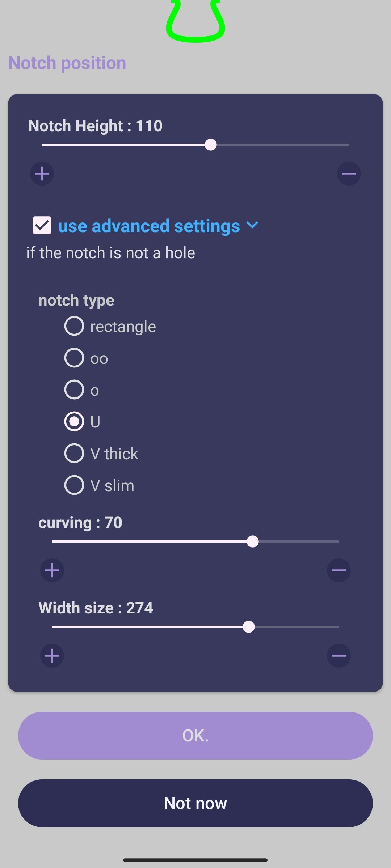
Task: Increase Width size with plus icon
Action: (x=52, y=656)
